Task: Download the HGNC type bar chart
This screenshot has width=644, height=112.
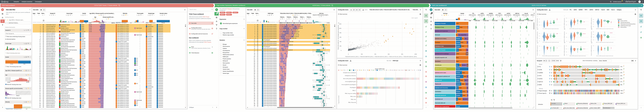Action: pos(350,61)
